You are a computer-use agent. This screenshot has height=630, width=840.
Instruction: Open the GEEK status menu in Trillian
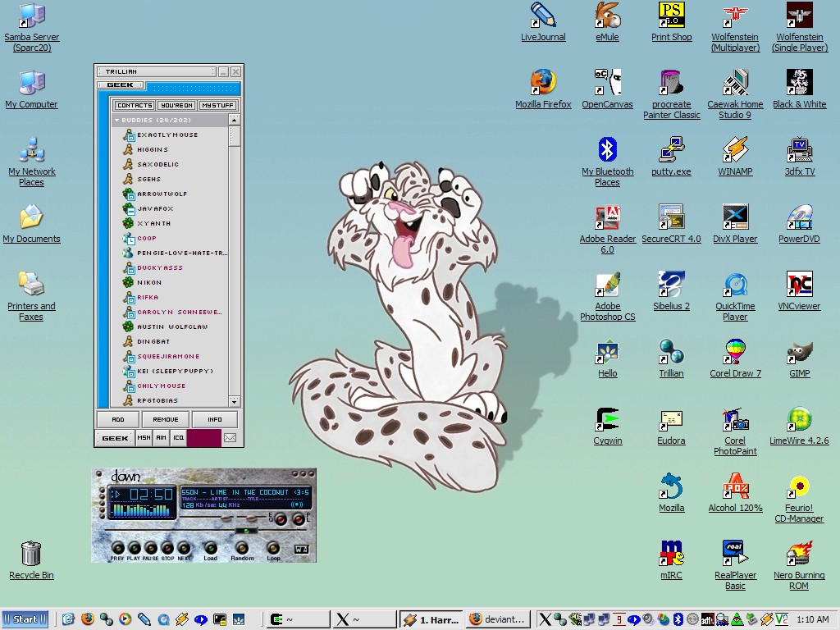[x=115, y=438]
